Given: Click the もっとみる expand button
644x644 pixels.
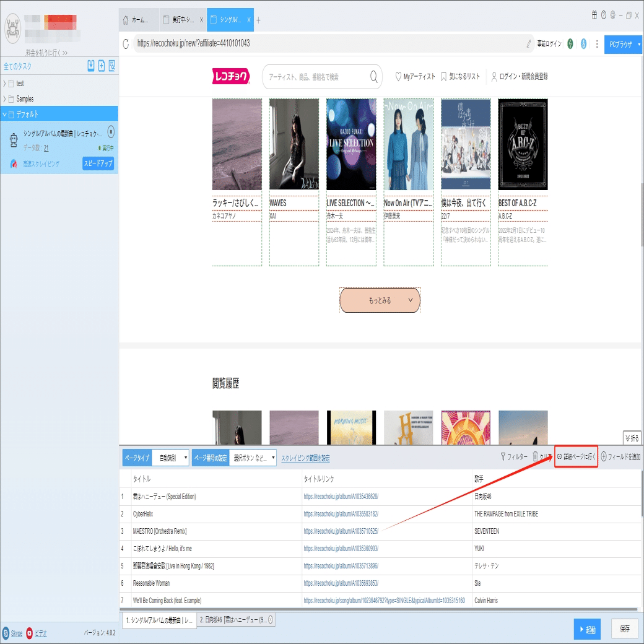Looking at the screenshot, I should (x=380, y=300).
